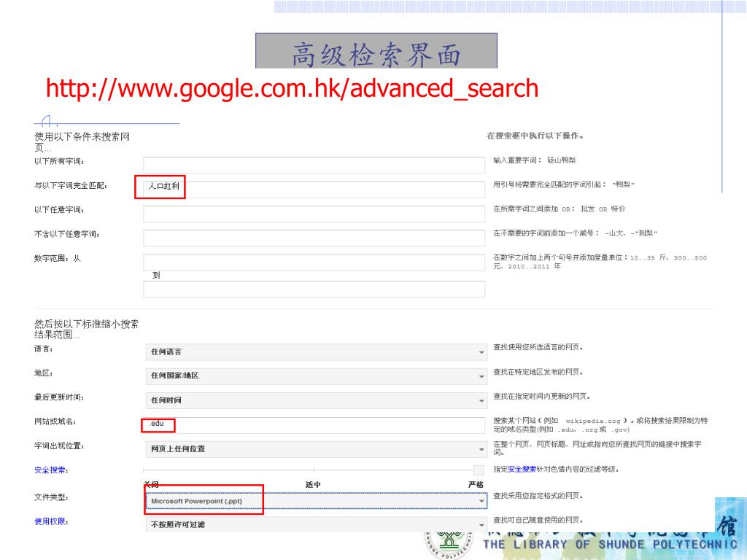Click the site or domain field with .edu
Screen dimensions: 747x560
(x=314, y=425)
